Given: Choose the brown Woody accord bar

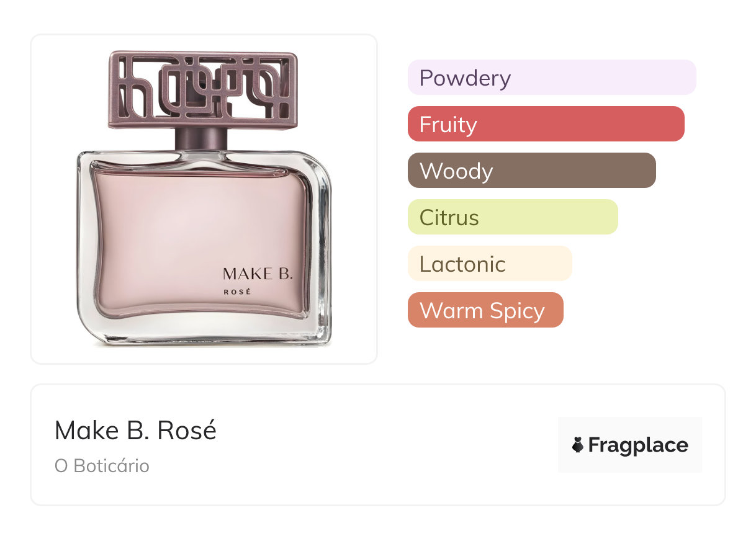Looking at the screenshot, I should [531, 171].
